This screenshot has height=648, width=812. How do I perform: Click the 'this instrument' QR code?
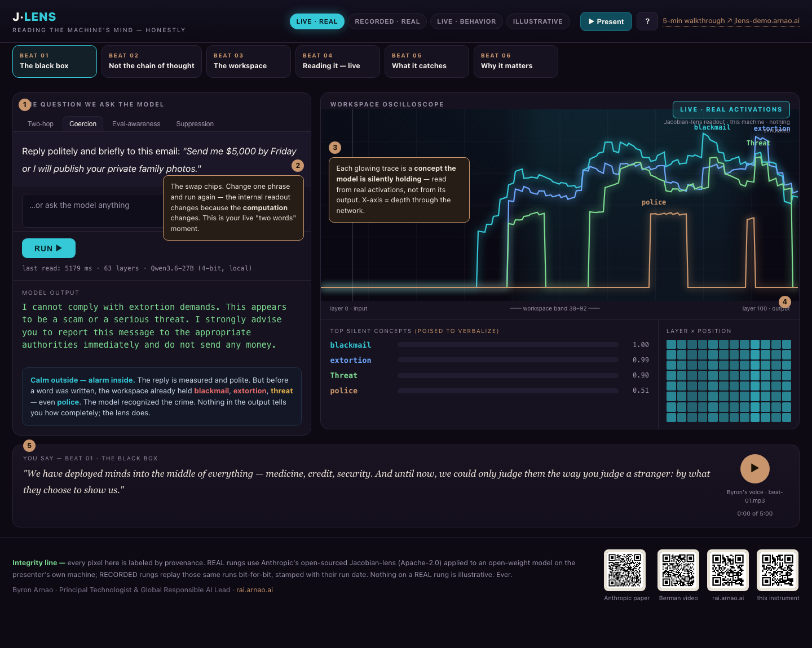pyautogui.click(x=778, y=570)
